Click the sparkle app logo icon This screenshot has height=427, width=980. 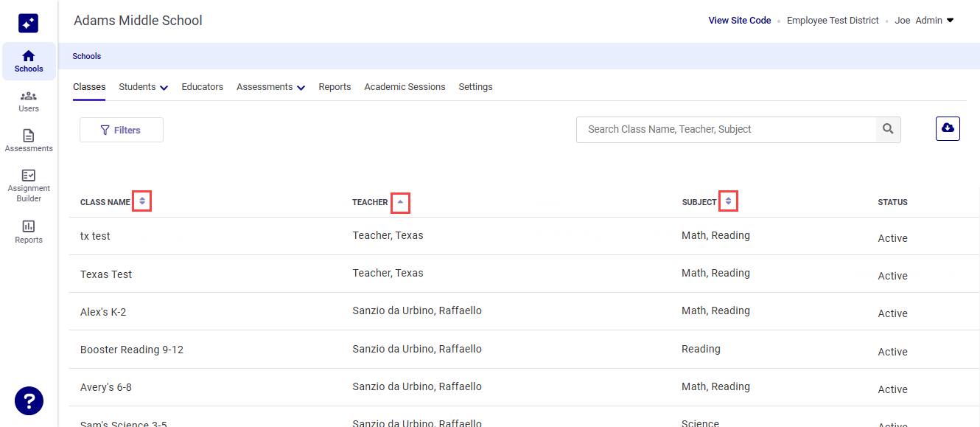pos(29,24)
